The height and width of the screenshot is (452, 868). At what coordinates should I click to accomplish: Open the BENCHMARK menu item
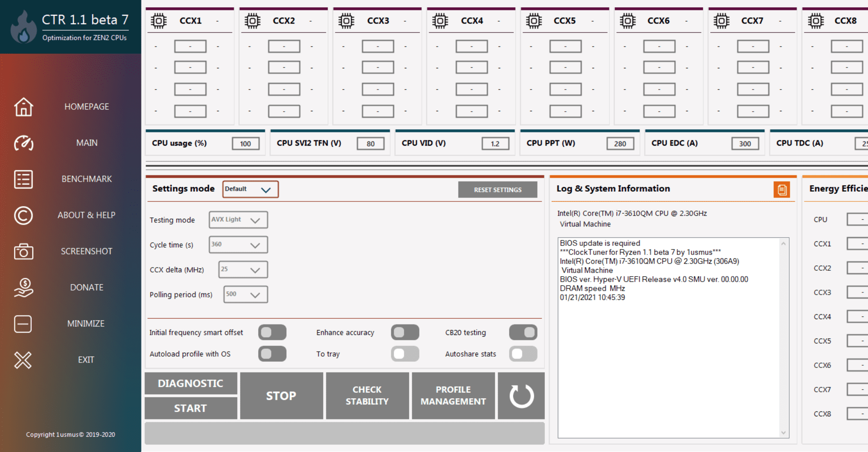click(x=86, y=179)
